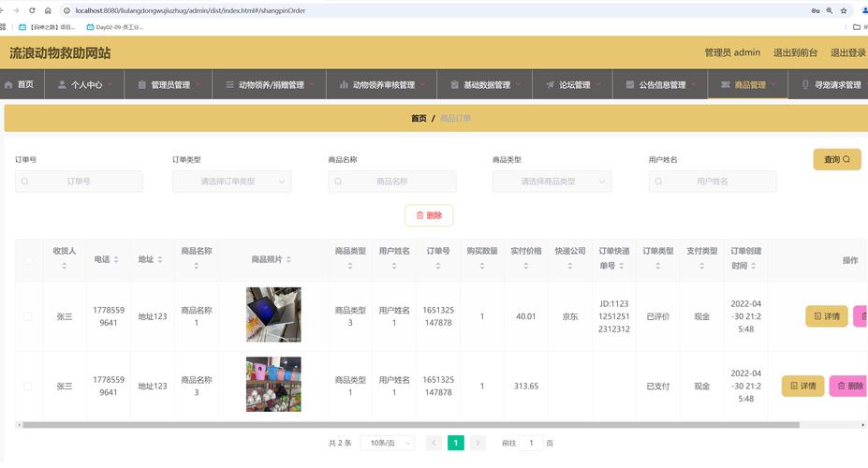Click the password key icon in address bar

(x=816, y=10)
